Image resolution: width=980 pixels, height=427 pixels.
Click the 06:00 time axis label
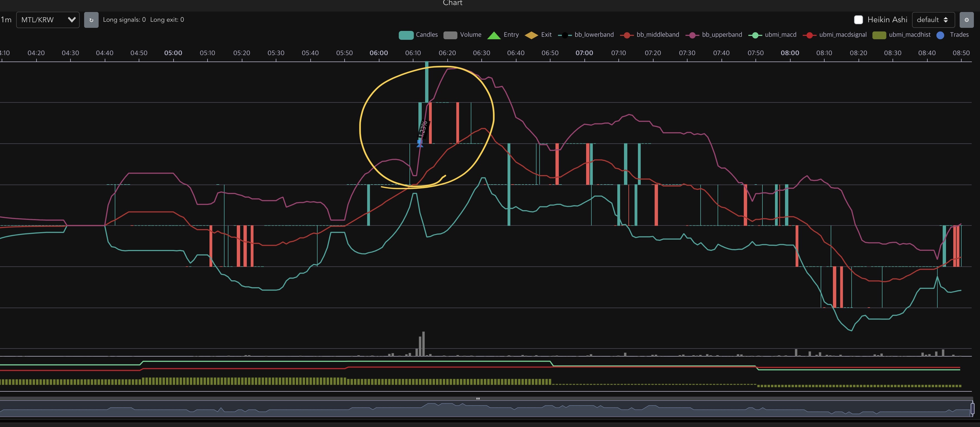379,53
